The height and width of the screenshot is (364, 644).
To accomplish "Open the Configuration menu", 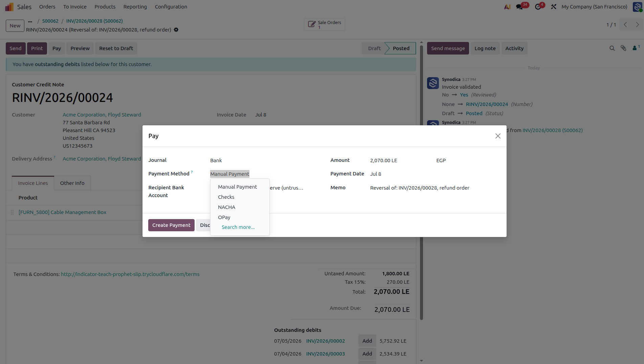I will click(x=171, y=7).
